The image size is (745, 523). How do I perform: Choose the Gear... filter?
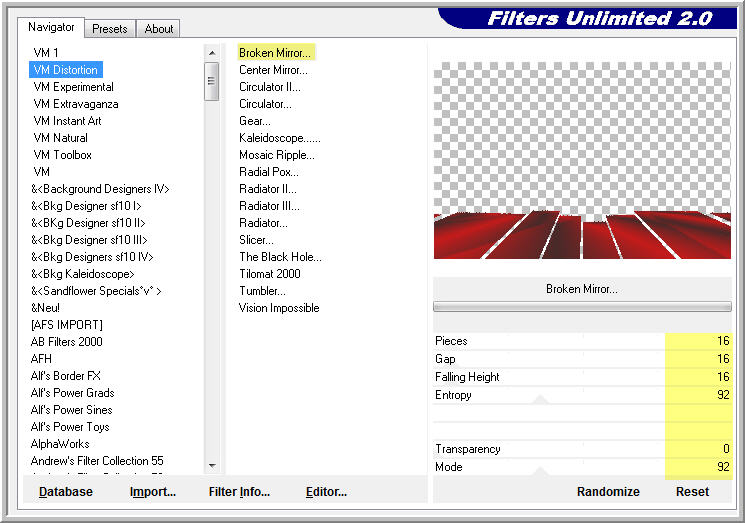tap(255, 121)
